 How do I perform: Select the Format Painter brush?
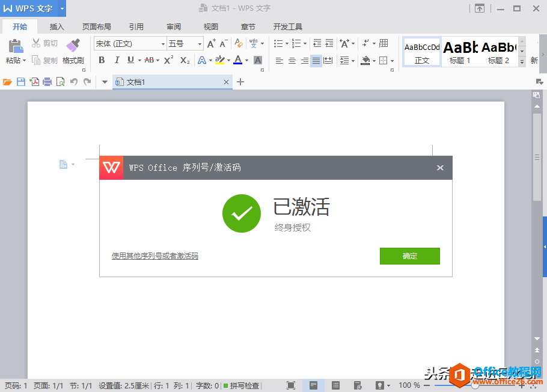point(73,45)
